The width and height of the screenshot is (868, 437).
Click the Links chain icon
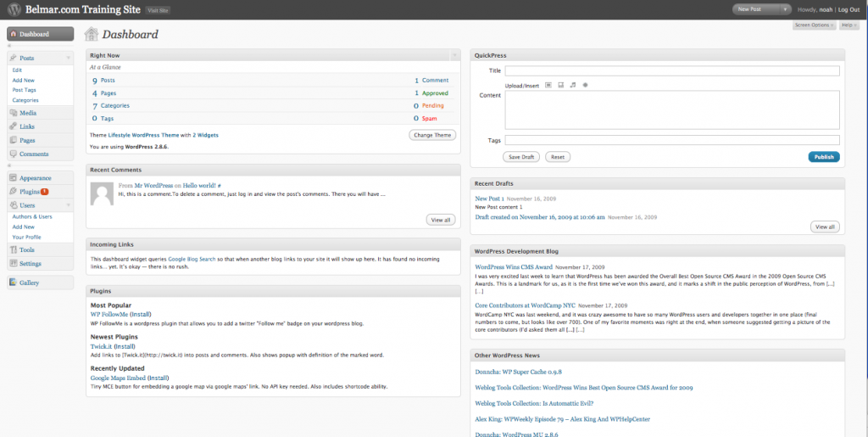[14, 126]
